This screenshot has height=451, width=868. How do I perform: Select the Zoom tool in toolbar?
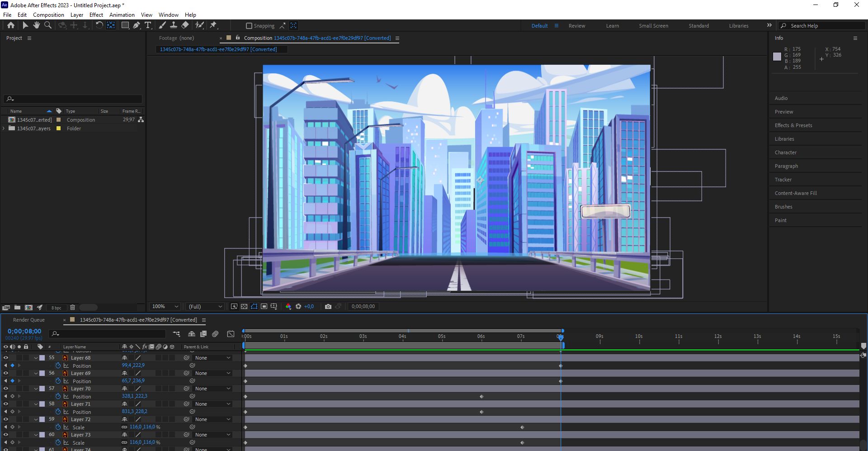(48, 25)
